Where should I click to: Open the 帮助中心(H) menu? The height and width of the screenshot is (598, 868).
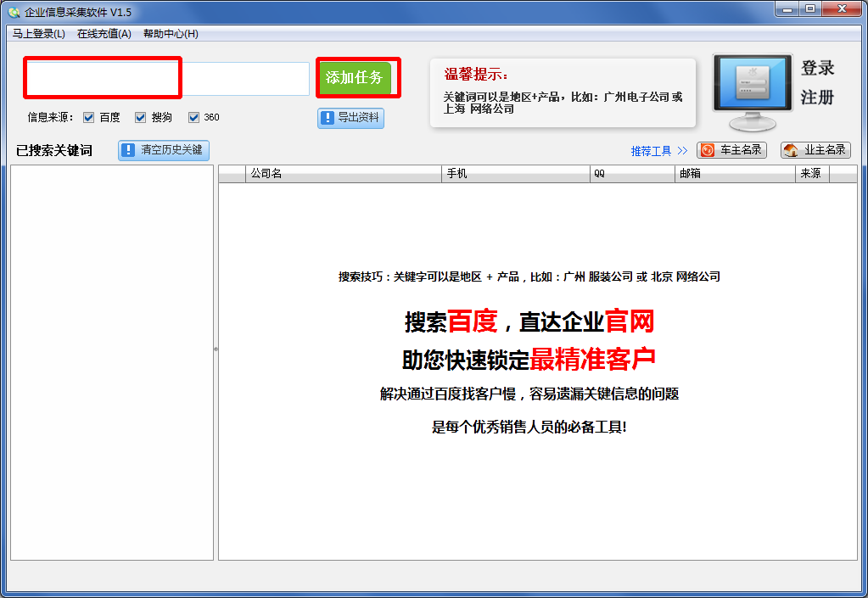pyautogui.click(x=171, y=34)
